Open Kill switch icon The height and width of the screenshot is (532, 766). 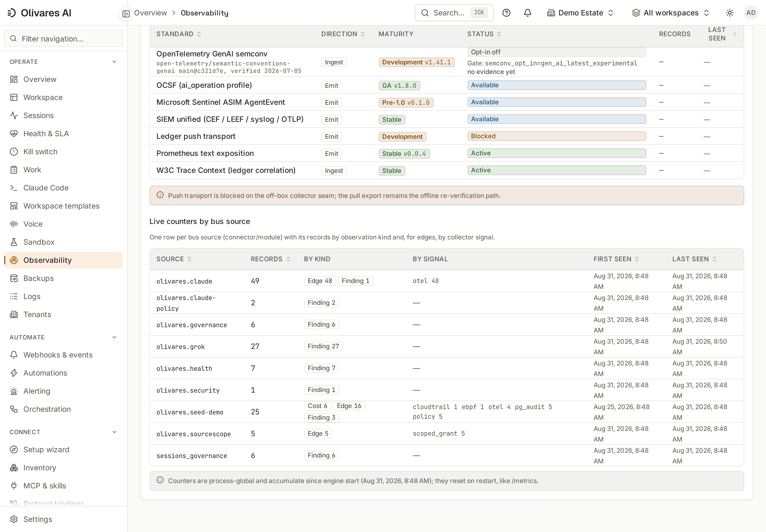click(x=14, y=152)
